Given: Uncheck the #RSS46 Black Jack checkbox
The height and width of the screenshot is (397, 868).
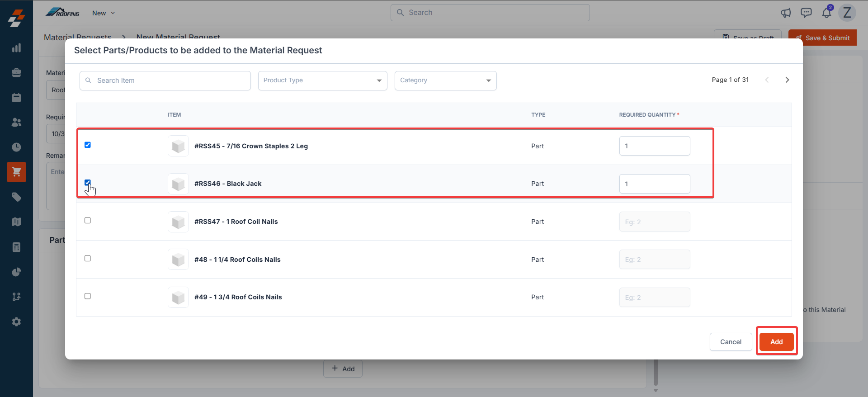Looking at the screenshot, I should click(88, 183).
